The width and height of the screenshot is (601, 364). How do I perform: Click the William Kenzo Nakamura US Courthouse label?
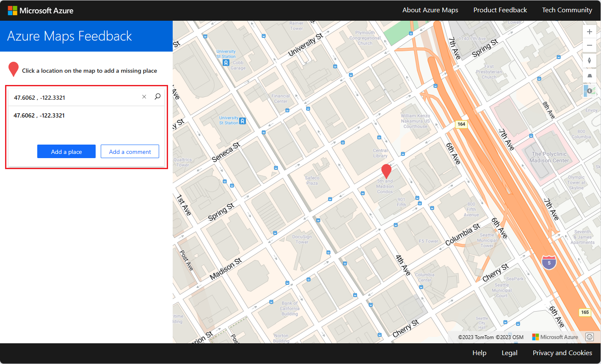(415, 121)
